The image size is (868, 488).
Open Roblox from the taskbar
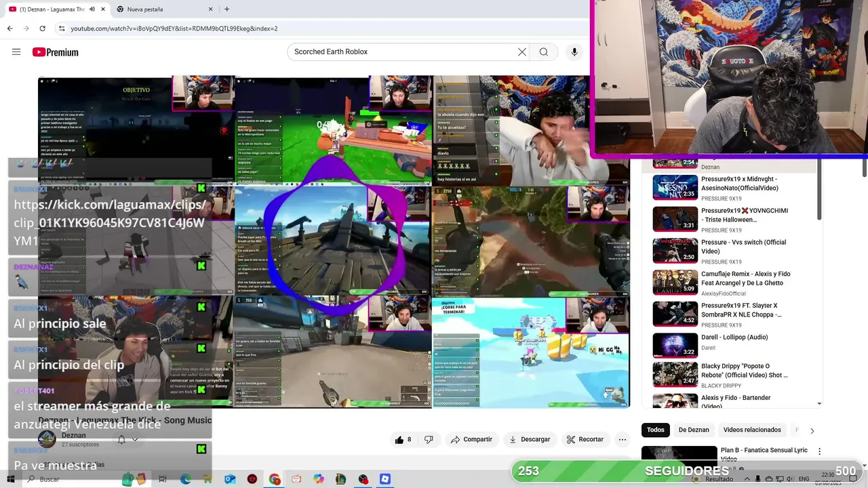[x=385, y=479]
